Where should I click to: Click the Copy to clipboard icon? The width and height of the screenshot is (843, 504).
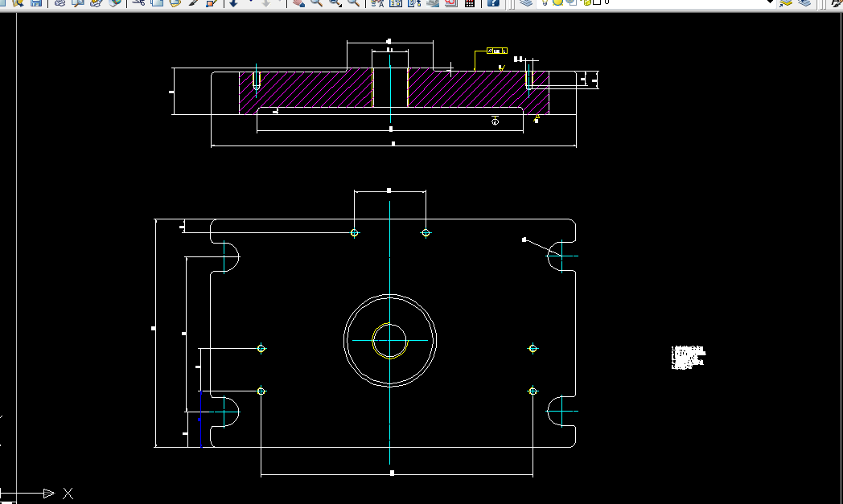157,2
